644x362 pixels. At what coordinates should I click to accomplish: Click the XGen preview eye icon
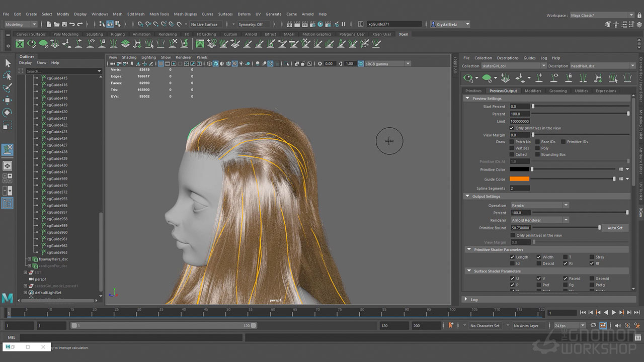(468, 77)
